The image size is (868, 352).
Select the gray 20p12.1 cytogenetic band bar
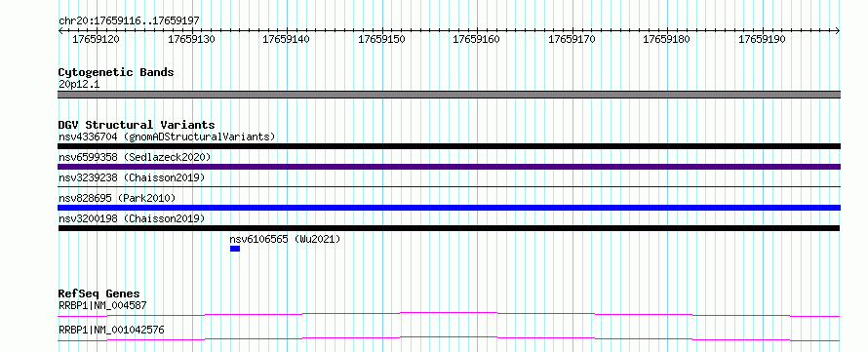click(x=449, y=95)
